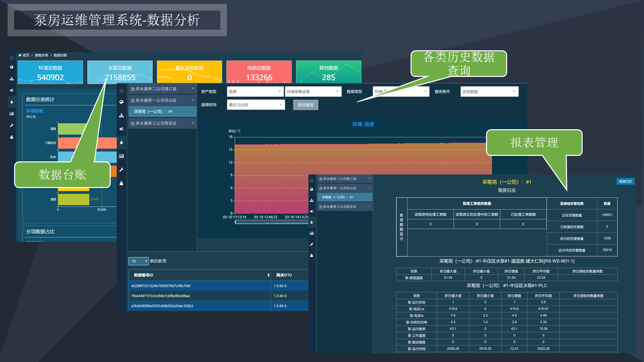Sort table by 数据编号ID column arrows
Viewport: 644px width, 362px height.
[x=268, y=276]
